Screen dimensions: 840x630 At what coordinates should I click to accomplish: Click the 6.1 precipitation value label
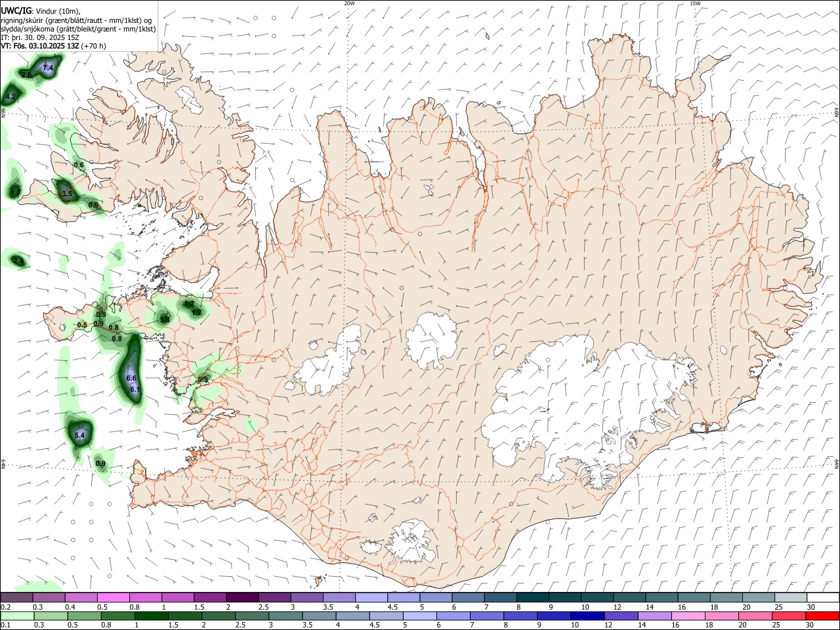point(135,389)
